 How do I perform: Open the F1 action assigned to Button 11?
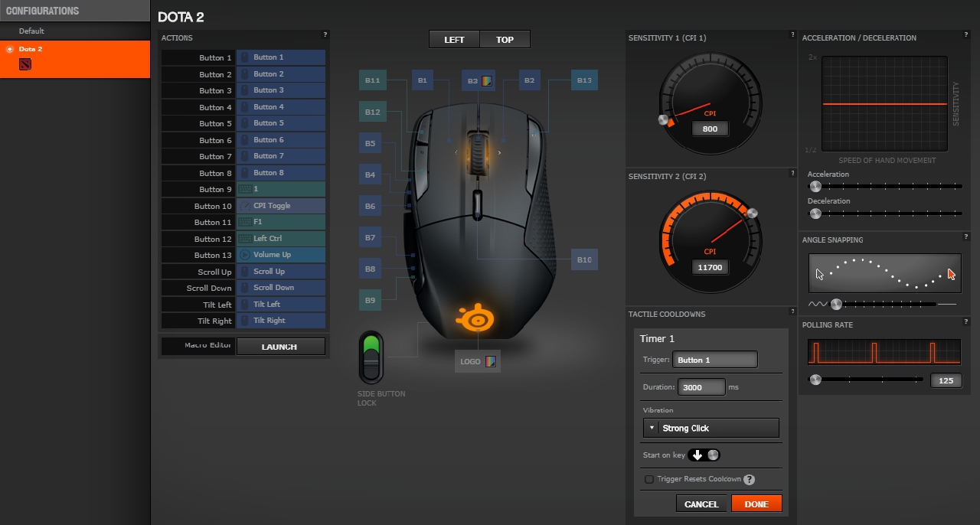point(281,222)
